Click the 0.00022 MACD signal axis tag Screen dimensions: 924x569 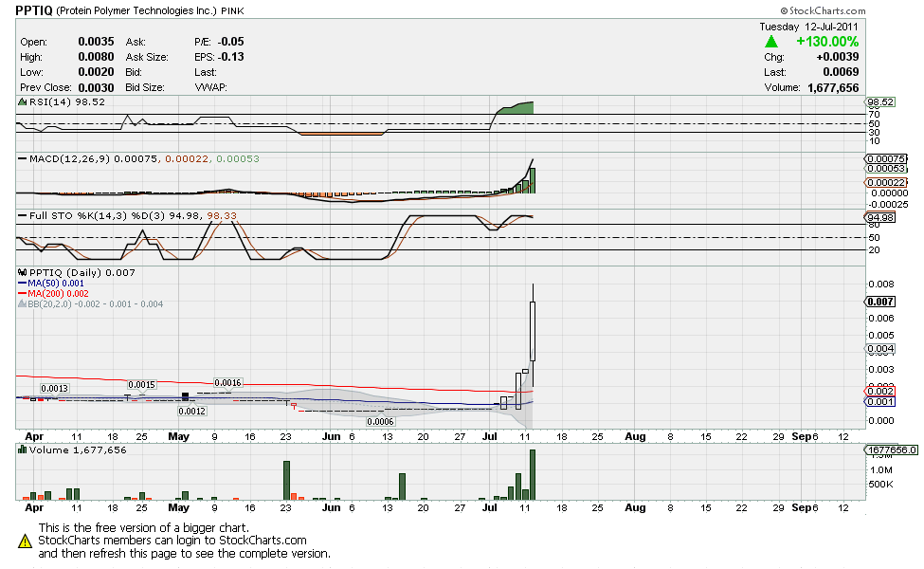click(885, 183)
